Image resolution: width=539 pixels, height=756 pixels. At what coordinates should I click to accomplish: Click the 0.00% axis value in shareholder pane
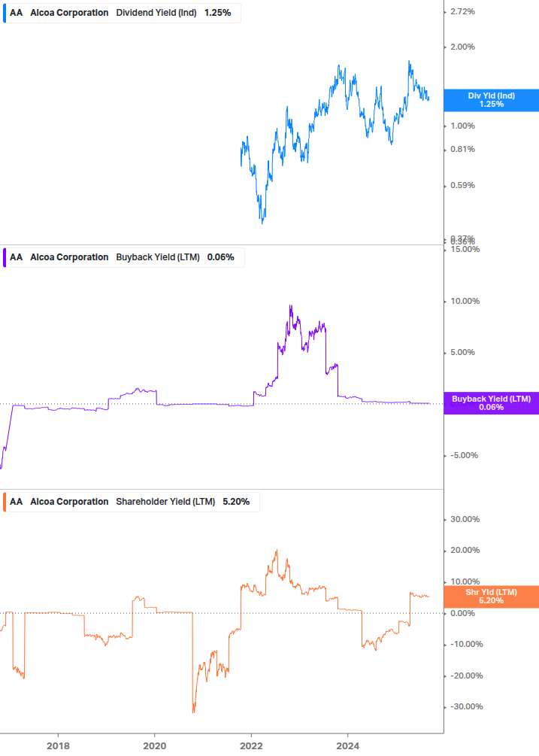pyautogui.click(x=462, y=614)
